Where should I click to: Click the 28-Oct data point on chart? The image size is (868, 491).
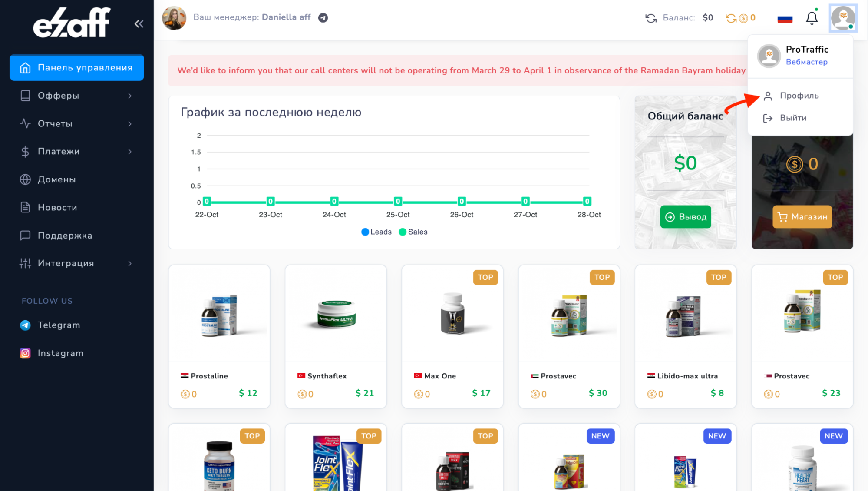(x=587, y=202)
